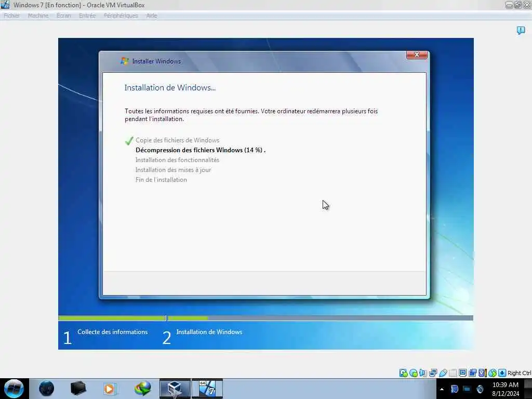Click step 2 Installation de Windows label

pos(209,332)
